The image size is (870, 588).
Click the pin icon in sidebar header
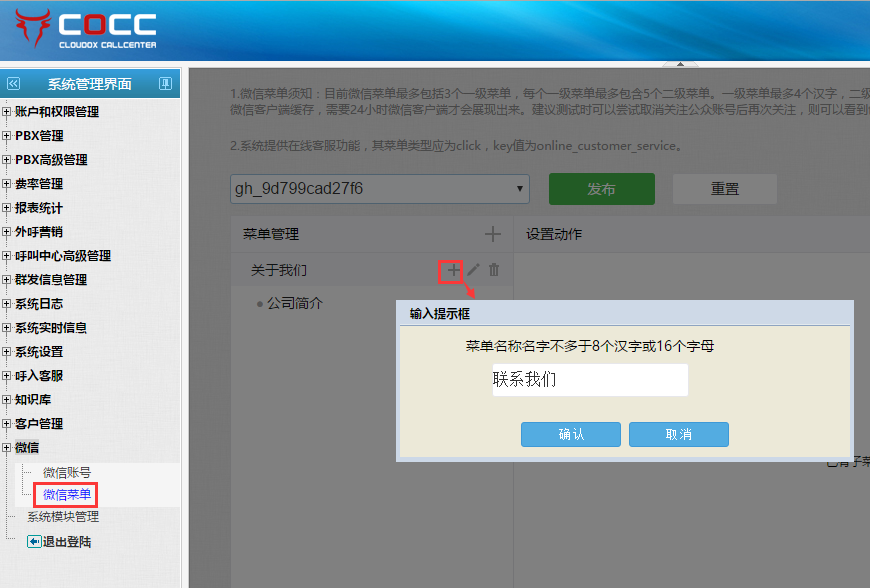(x=165, y=84)
